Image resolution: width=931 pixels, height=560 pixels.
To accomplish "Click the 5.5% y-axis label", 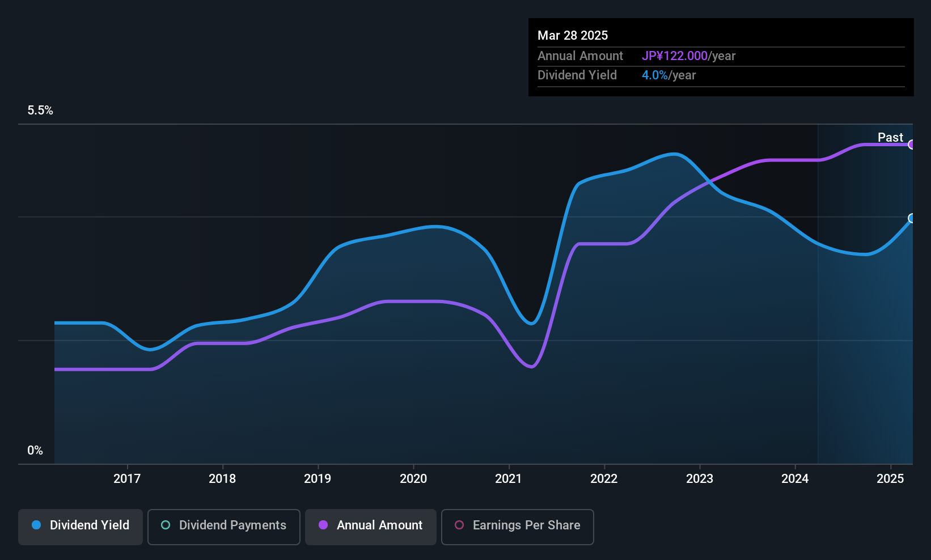I will (40, 111).
